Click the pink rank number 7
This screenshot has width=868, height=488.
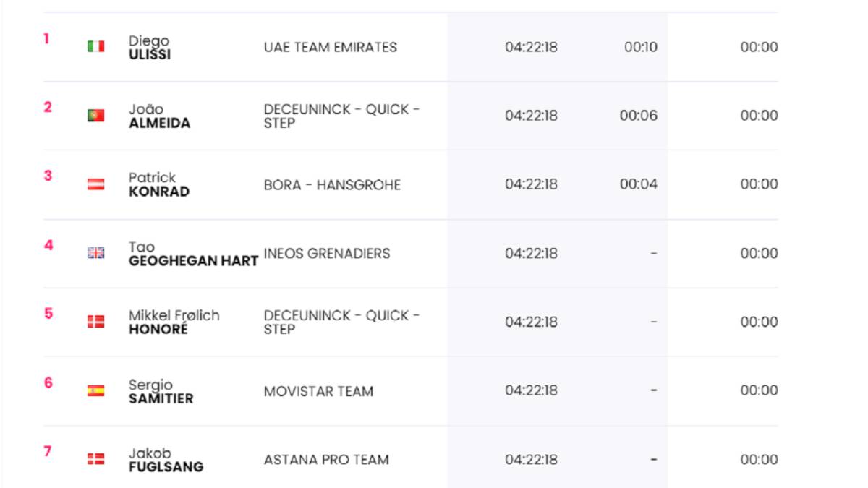click(x=48, y=451)
